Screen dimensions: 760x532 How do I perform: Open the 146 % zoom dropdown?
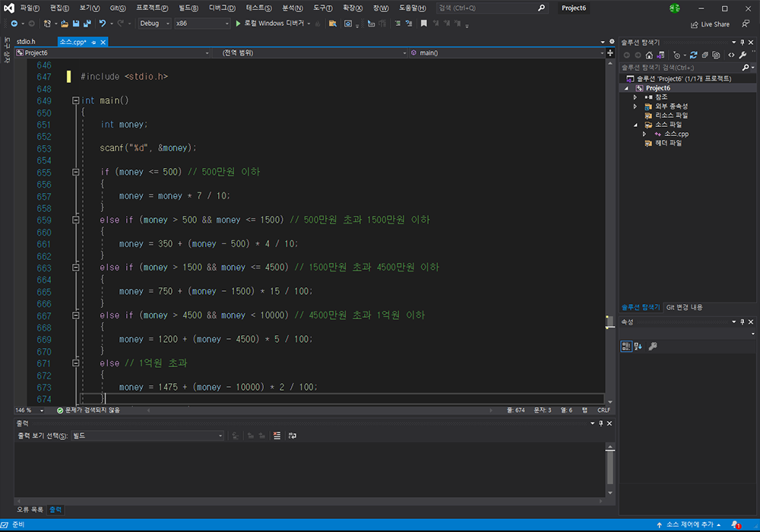click(30, 410)
